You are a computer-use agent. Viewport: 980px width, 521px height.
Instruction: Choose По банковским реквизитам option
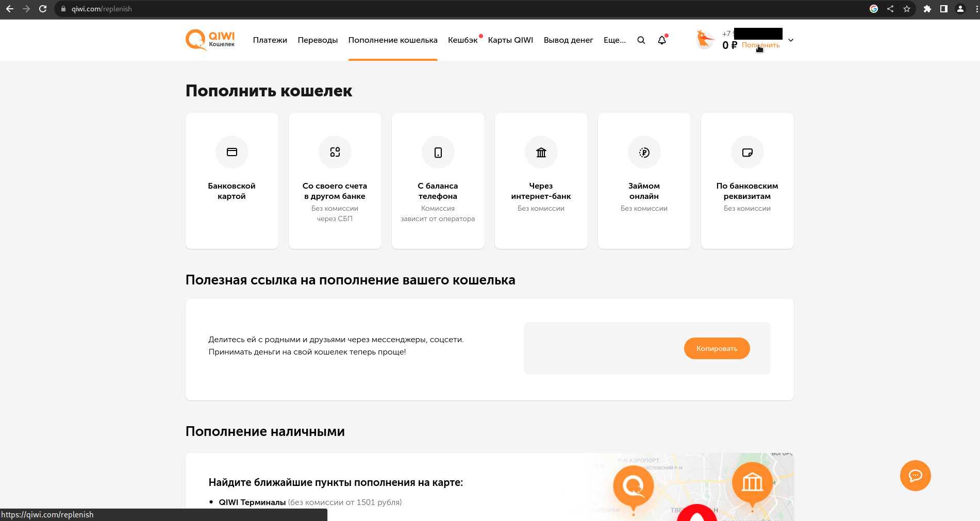(748, 181)
